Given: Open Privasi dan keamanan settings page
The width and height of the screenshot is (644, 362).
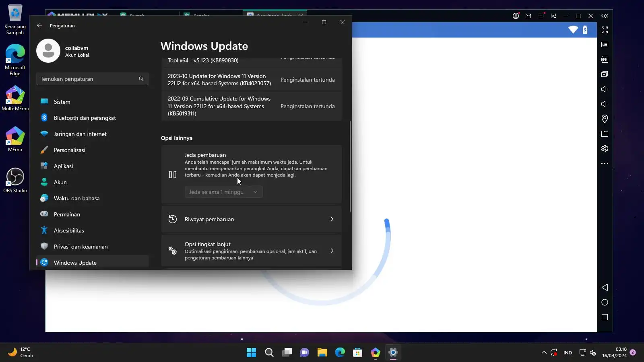Looking at the screenshot, I should (92, 247).
